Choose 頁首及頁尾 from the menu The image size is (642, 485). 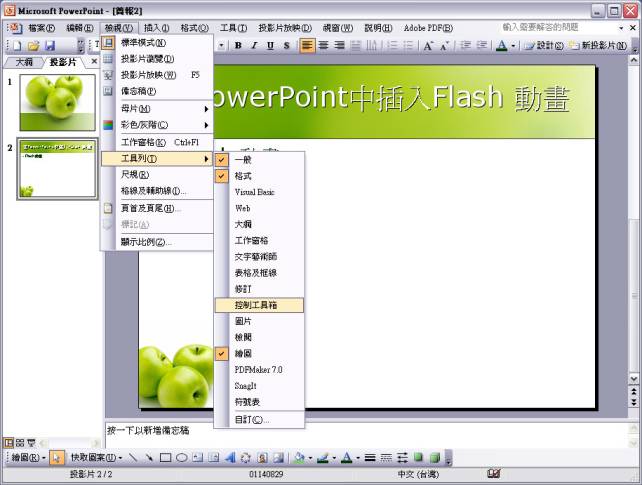click(x=157, y=208)
